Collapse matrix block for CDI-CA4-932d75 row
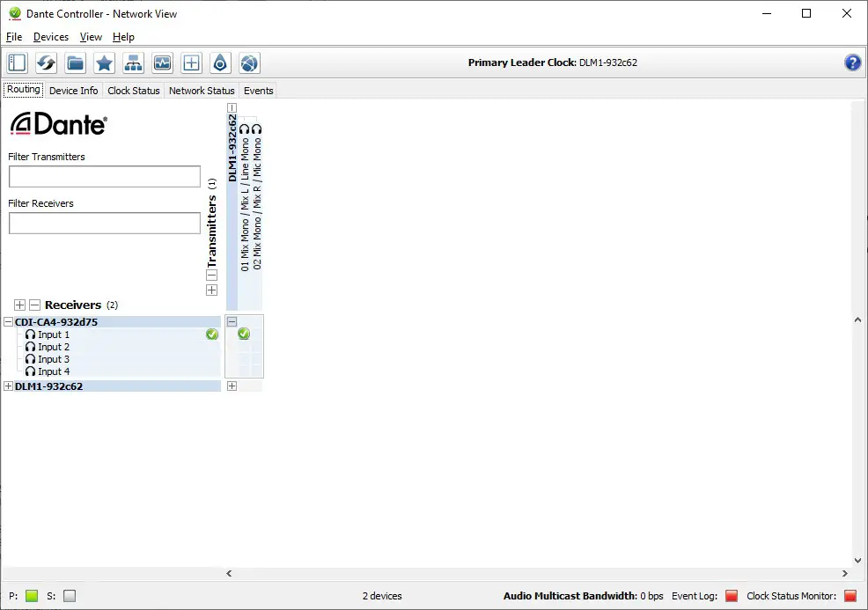 coord(232,321)
